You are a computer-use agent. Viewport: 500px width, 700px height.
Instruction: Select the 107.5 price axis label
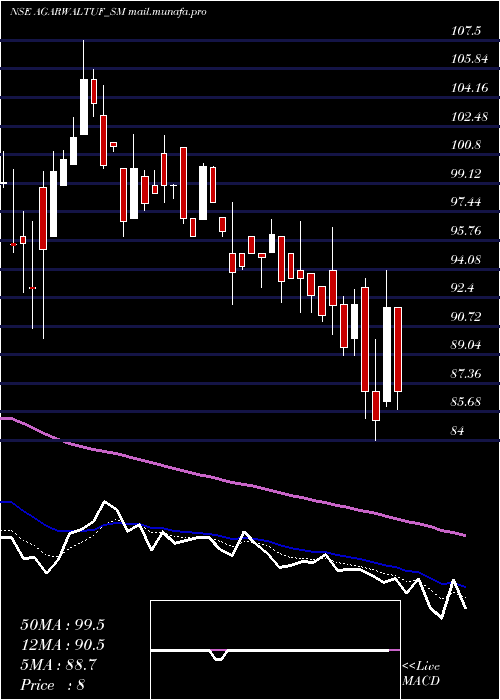(467, 31)
